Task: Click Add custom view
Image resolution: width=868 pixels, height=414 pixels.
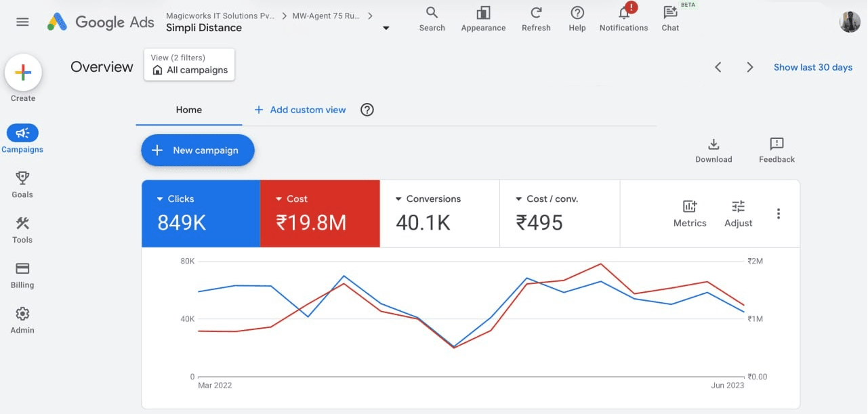Action: (x=300, y=110)
